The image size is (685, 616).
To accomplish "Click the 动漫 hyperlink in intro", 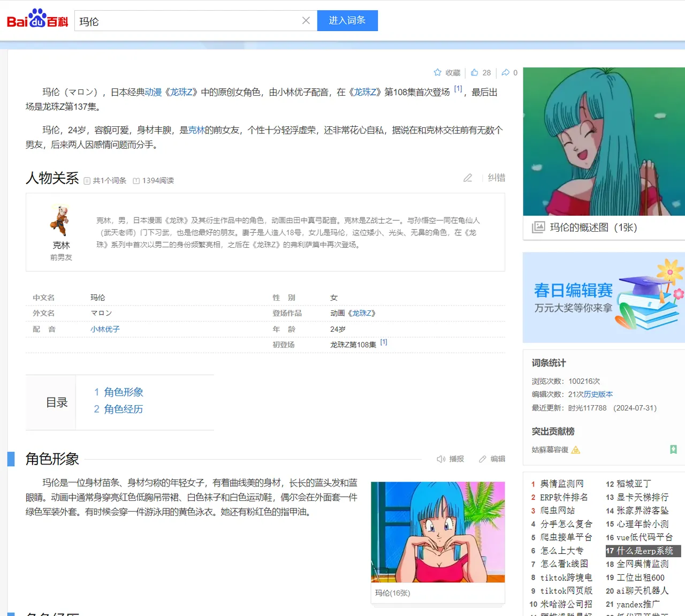I will coord(153,93).
